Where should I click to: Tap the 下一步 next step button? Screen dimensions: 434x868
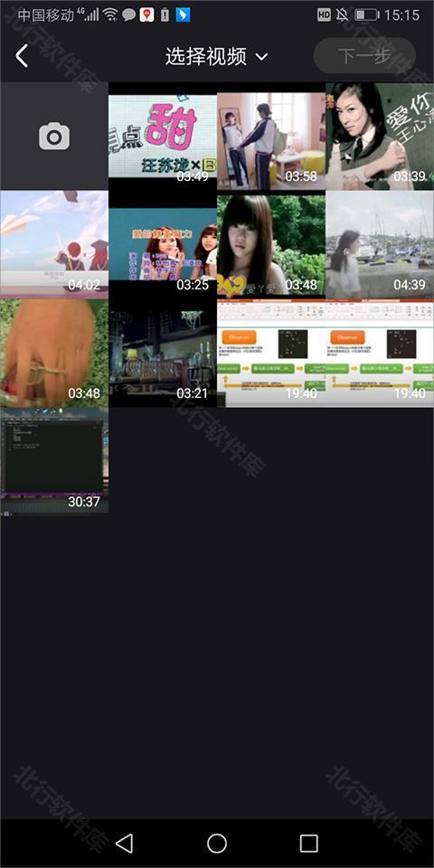tap(364, 55)
